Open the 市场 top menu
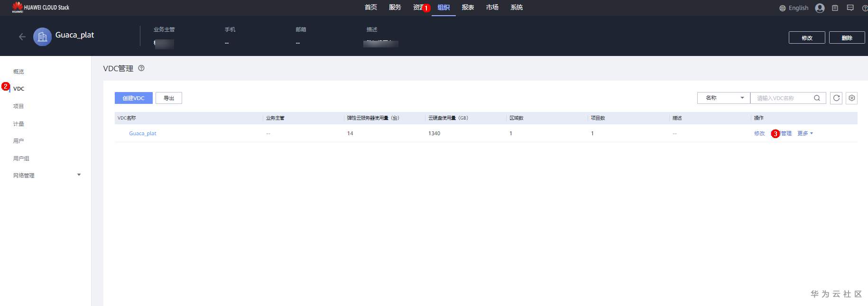The height and width of the screenshot is (306, 868). (x=492, y=7)
